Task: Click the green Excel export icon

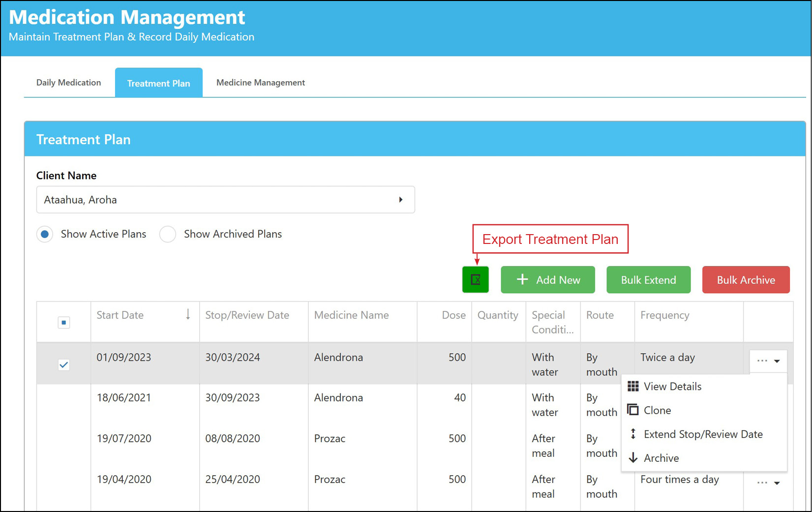Action: click(475, 279)
